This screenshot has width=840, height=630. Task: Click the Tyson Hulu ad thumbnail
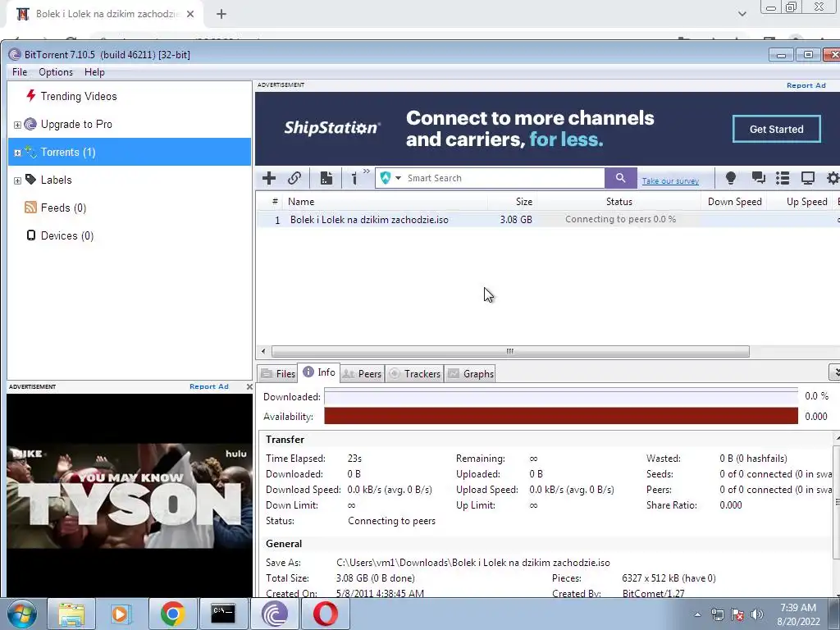[x=130, y=495]
